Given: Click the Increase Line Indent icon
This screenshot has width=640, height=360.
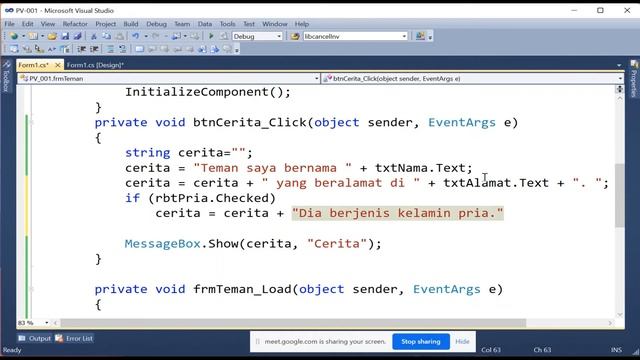Looking at the screenshot, I should click(94, 49).
